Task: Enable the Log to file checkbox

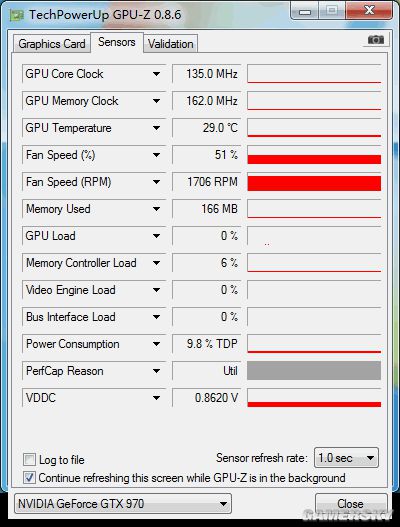Action: point(29,459)
